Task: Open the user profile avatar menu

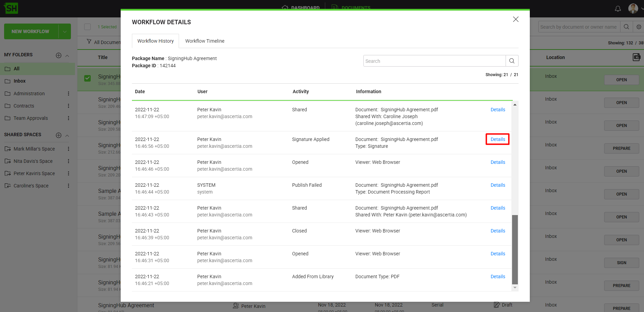Action: tap(633, 9)
